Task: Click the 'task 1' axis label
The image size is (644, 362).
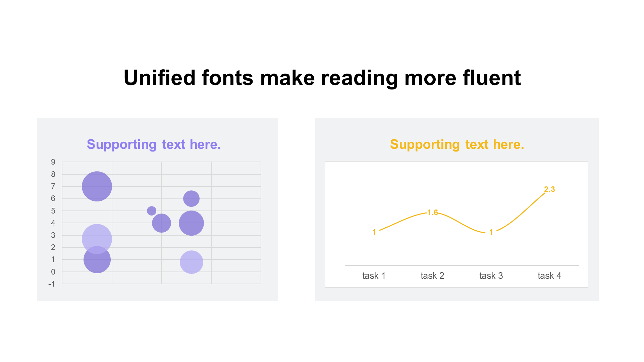Action: click(x=374, y=276)
